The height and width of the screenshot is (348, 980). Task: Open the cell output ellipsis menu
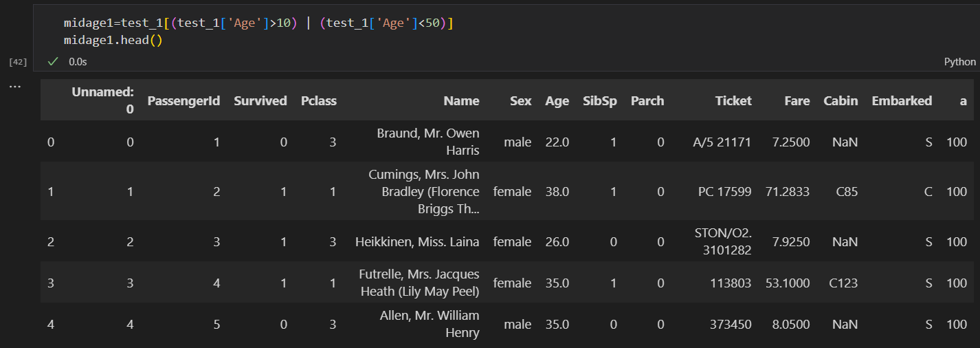click(x=15, y=87)
